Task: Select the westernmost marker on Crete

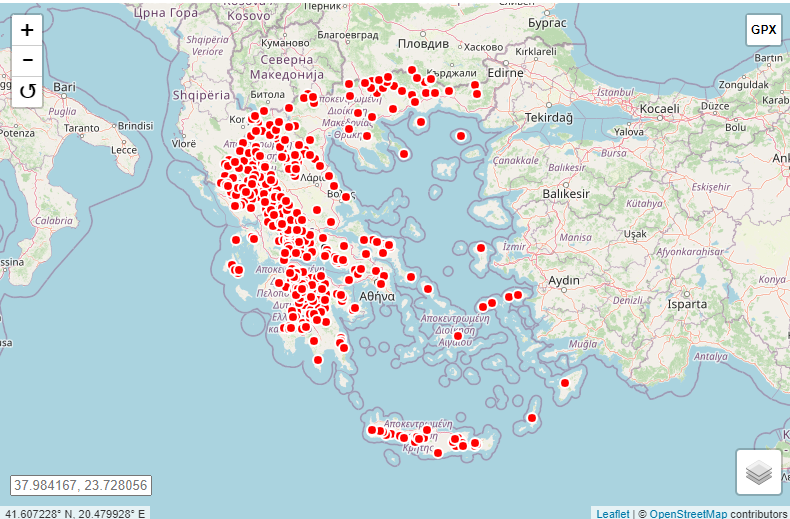Action: (x=372, y=430)
